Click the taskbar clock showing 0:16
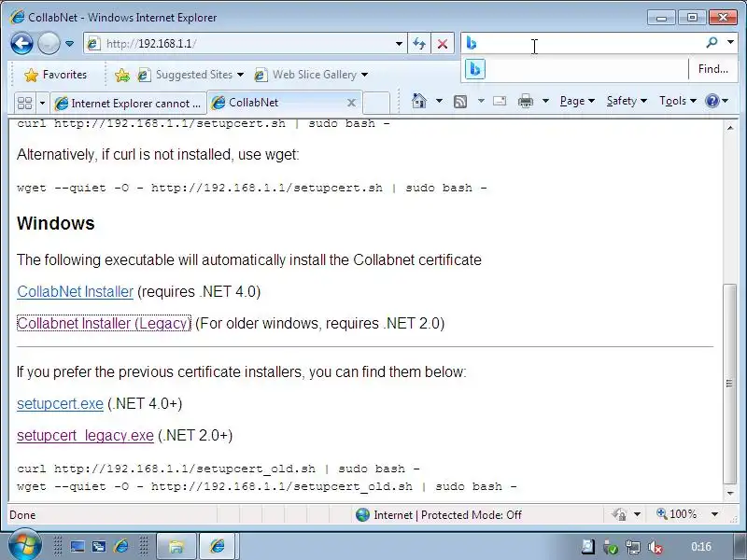The width and height of the screenshot is (747, 560). (701, 547)
